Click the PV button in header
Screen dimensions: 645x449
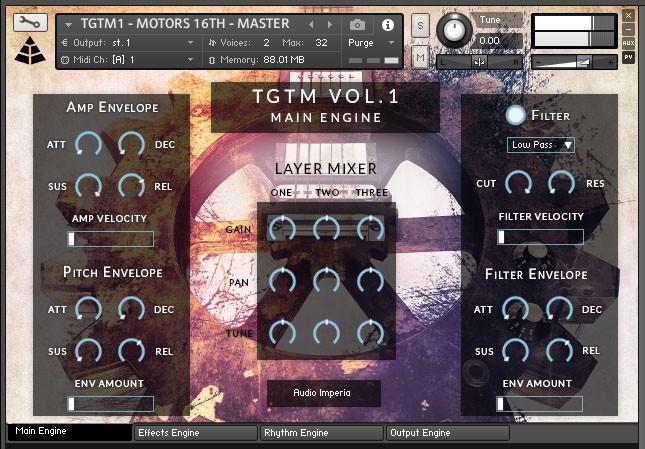[x=628, y=57]
